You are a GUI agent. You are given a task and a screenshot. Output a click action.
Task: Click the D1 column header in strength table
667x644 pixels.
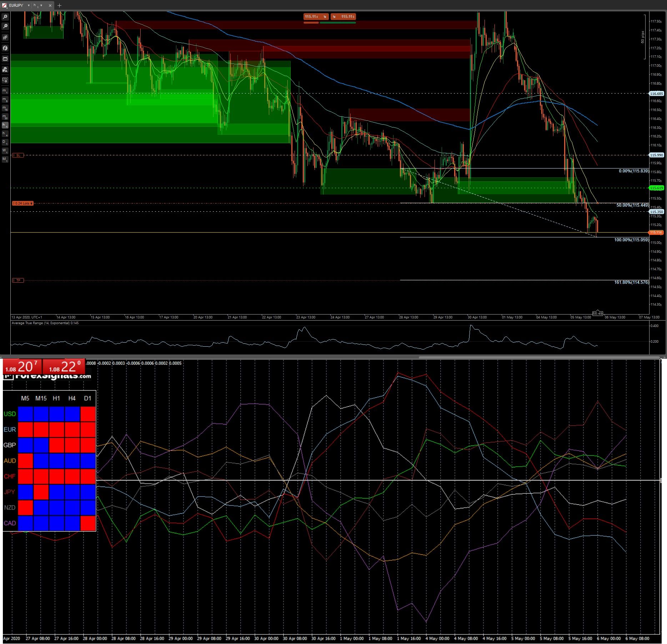pos(87,398)
